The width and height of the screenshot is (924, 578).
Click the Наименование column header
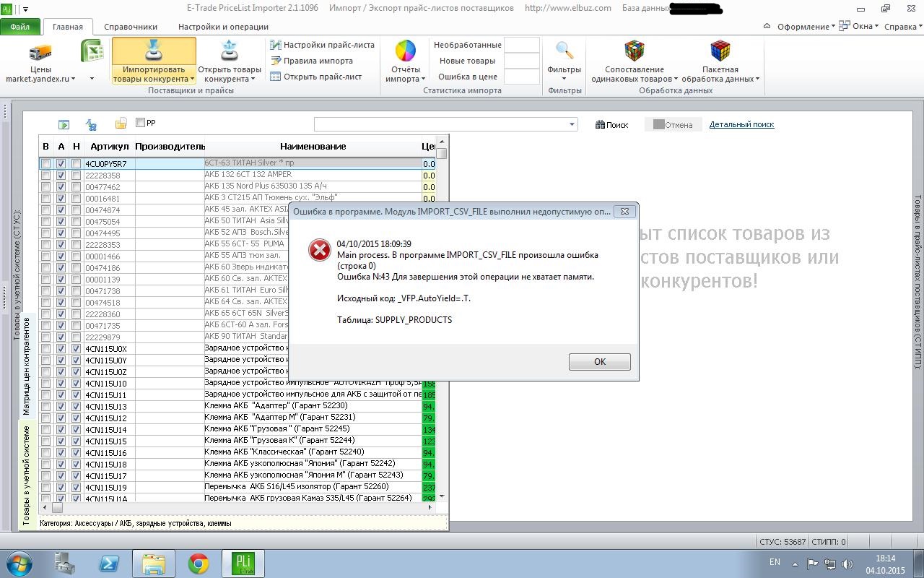(313, 147)
